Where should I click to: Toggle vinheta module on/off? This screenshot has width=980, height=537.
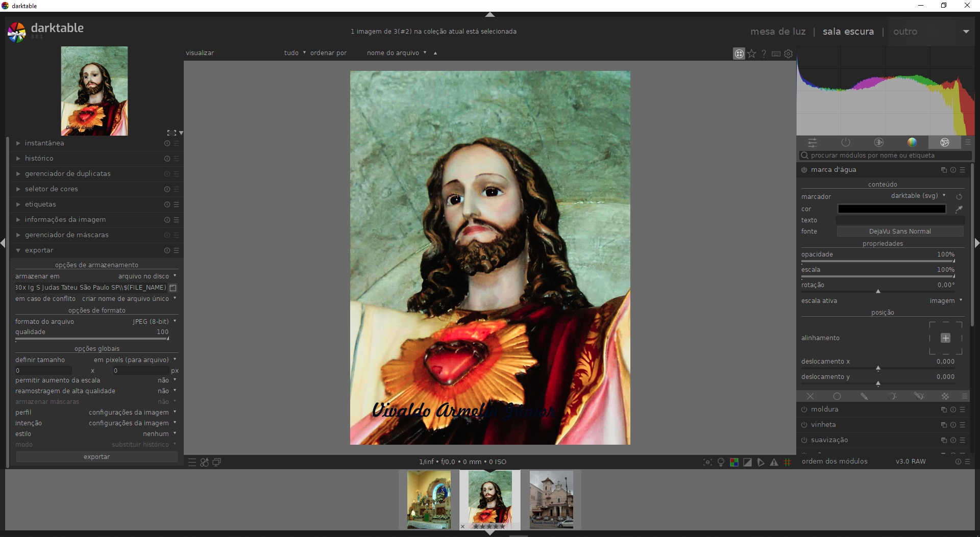coord(804,425)
